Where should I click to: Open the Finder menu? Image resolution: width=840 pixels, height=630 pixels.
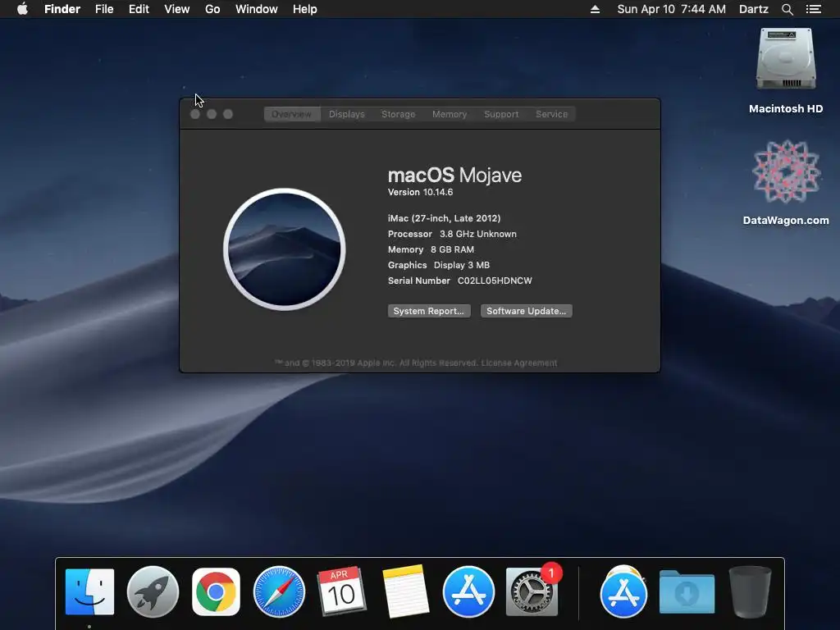[62, 9]
